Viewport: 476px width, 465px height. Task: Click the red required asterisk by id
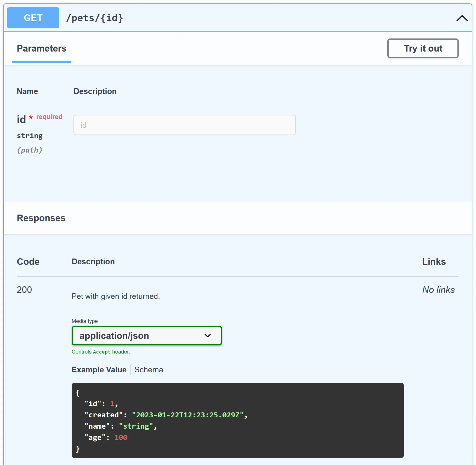(31, 117)
